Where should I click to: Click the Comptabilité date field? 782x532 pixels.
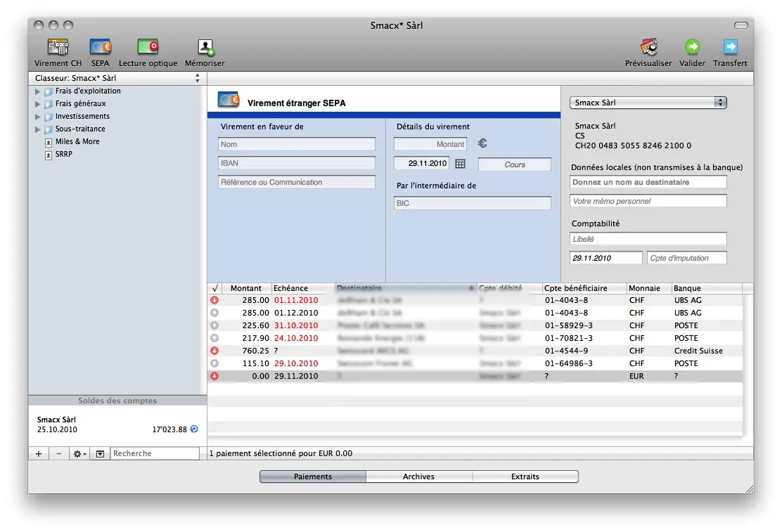pyautogui.click(x=606, y=258)
